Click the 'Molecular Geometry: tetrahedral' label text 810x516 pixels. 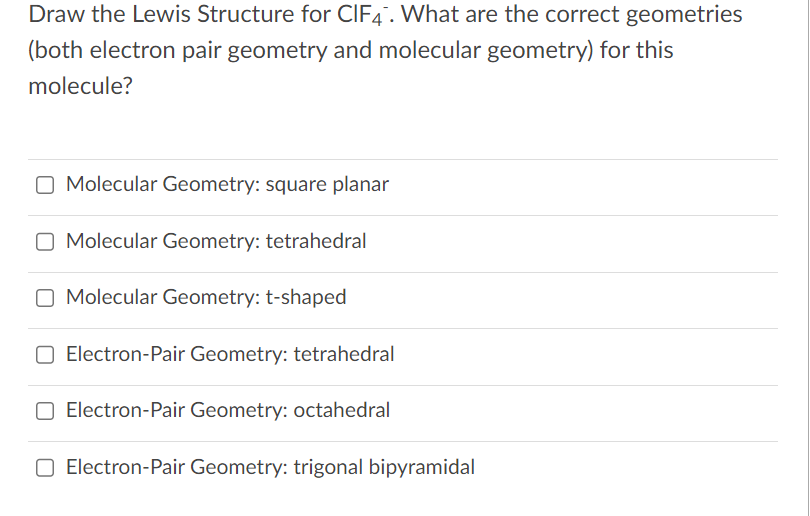(x=216, y=241)
